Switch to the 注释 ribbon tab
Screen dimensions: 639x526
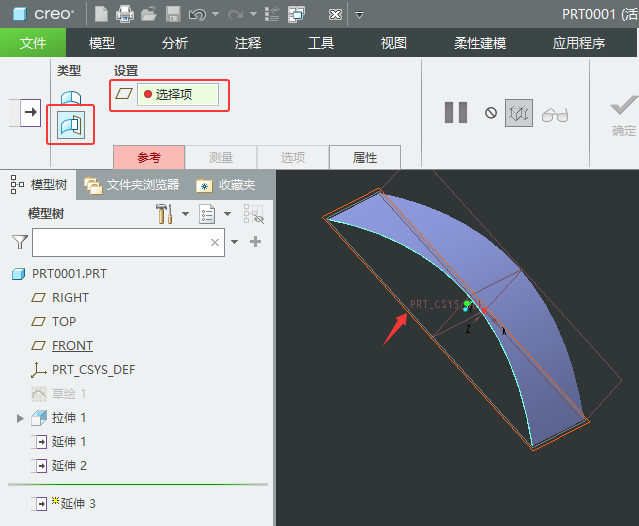pos(248,43)
